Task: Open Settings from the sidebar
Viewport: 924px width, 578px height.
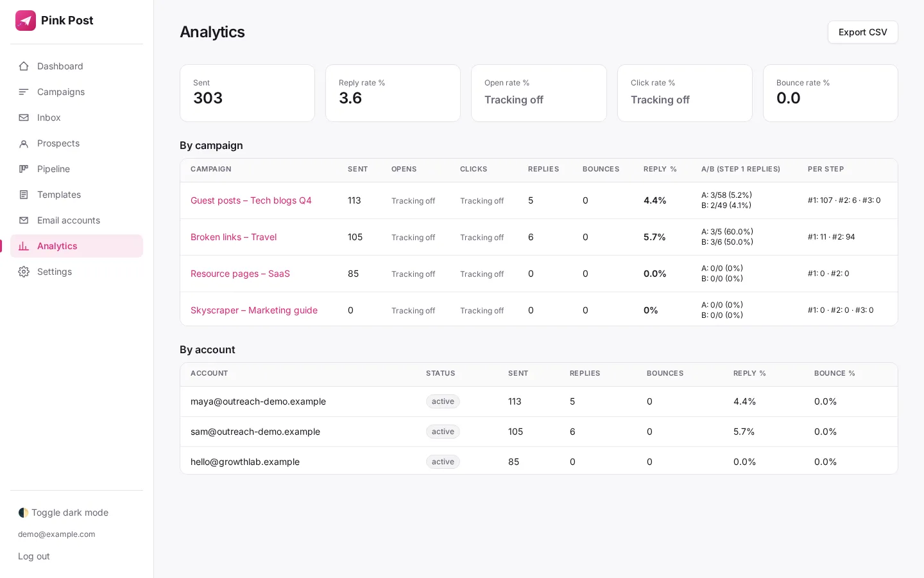Action: tap(76, 272)
